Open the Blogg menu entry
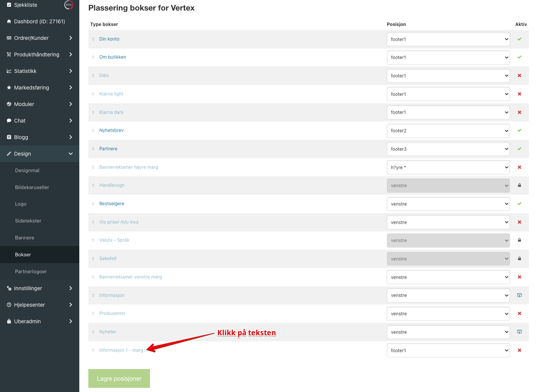 click(39, 137)
